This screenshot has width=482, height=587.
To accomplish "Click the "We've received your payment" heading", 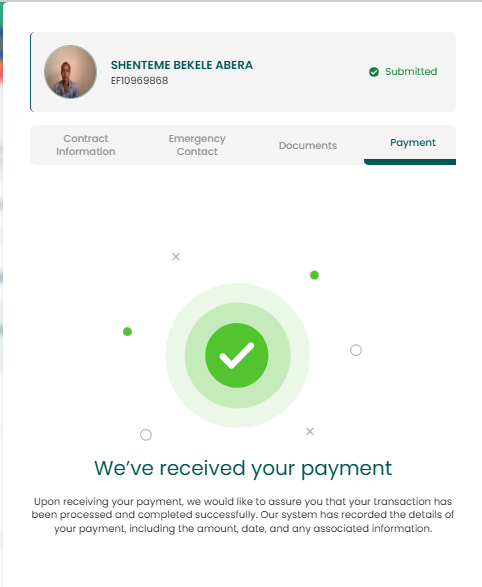I will [x=243, y=468].
